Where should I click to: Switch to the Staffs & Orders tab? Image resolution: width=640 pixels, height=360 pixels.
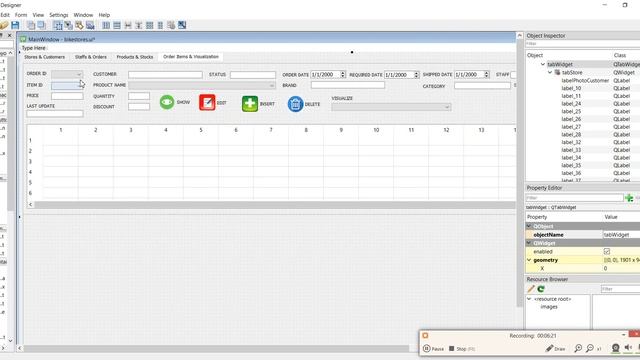pyautogui.click(x=91, y=57)
